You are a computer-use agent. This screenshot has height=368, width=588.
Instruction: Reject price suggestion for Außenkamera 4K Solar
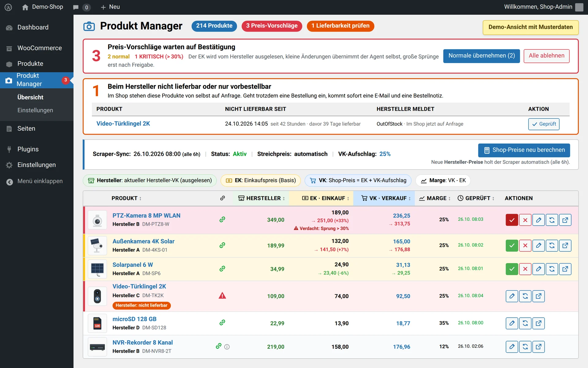tap(525, 245)
